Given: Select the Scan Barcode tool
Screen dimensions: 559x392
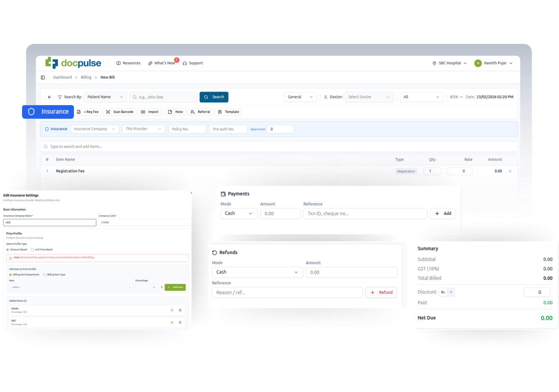Looking at the screenshot, I should [119, 112].
